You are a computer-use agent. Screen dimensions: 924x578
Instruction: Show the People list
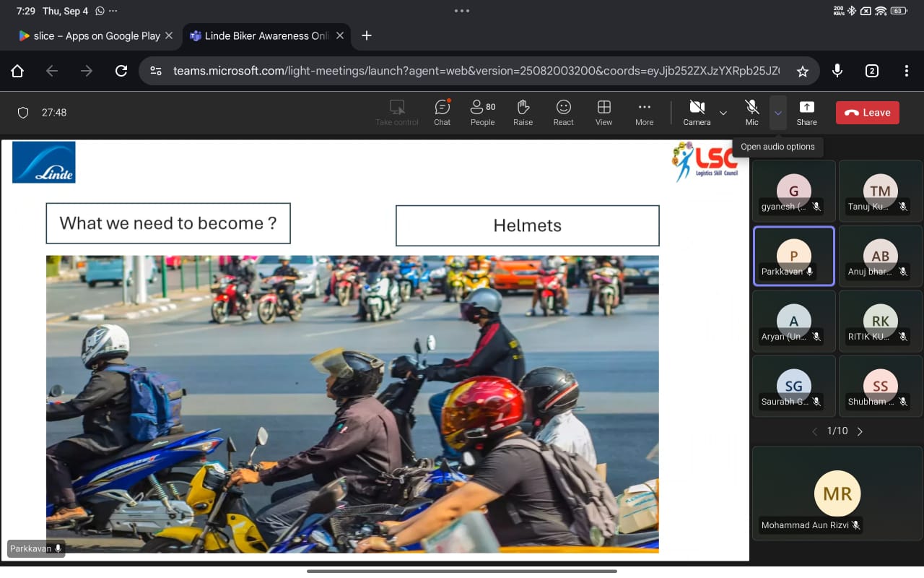[x=482, y=112]
